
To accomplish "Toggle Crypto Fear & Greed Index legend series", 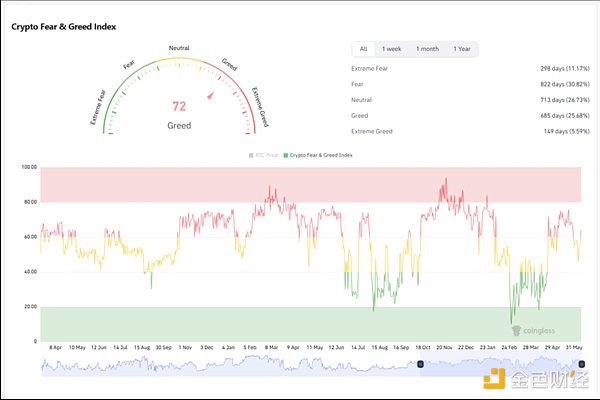I will (x=317, y=155).
